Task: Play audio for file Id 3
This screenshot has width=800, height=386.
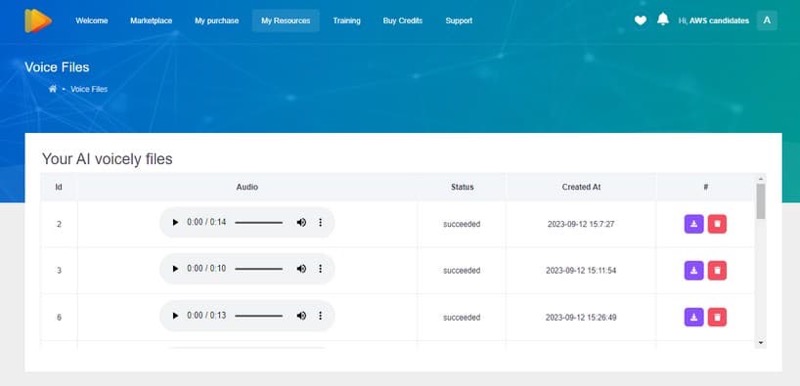Action: click(x=175, y=269)
